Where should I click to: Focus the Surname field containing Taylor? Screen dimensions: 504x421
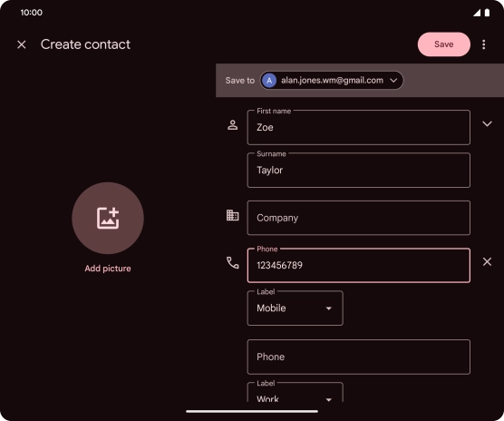(x=358, y=171)
